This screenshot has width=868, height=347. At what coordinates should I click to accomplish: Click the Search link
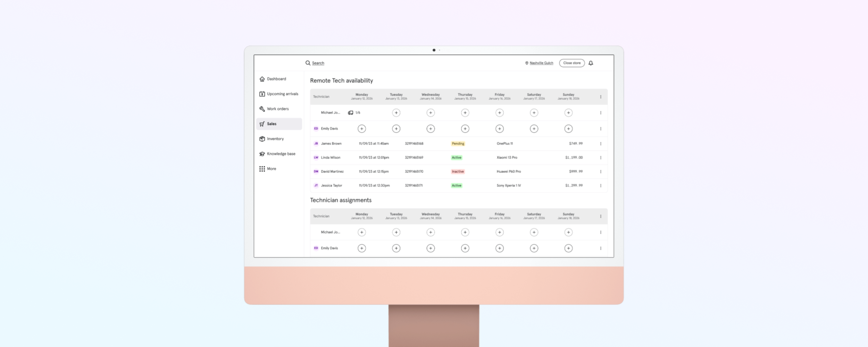coord(318,63)
